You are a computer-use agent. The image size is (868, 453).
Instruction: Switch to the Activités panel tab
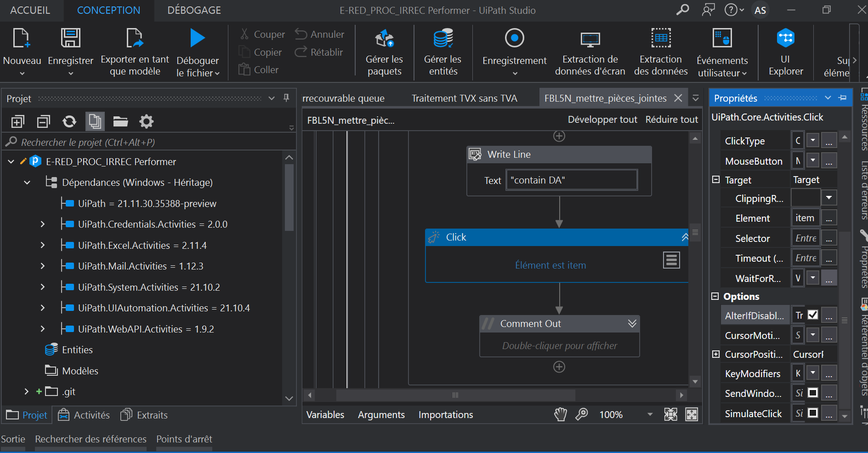click(x=84, y=415)
